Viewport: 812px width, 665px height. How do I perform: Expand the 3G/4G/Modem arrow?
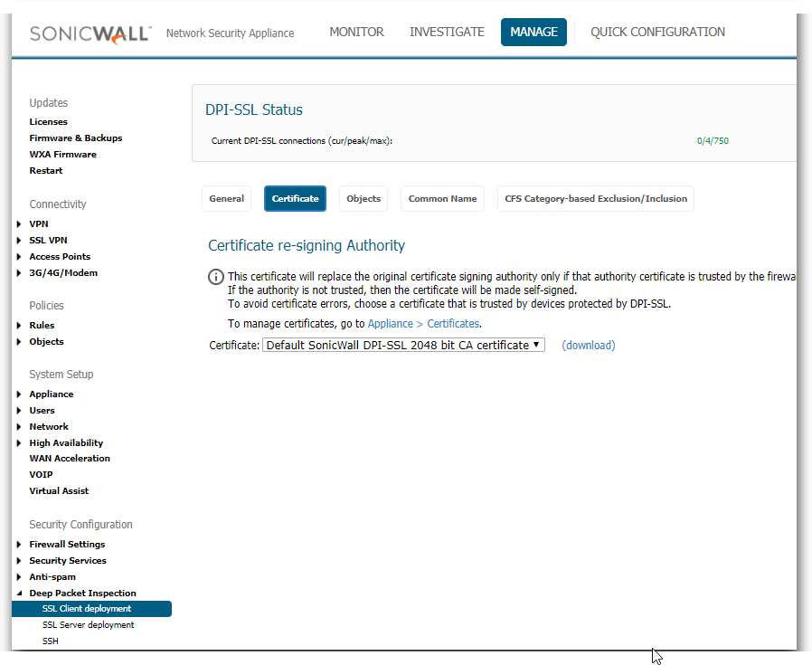[x=19, y=273]
